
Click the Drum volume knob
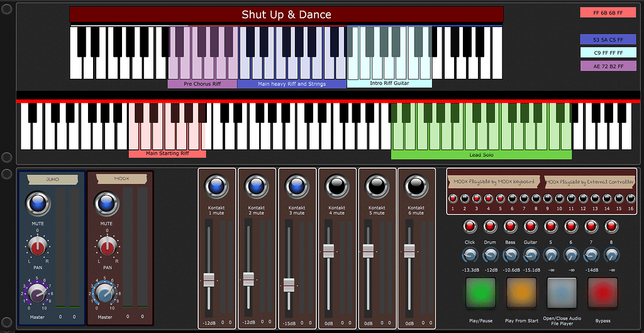[491, 255]
